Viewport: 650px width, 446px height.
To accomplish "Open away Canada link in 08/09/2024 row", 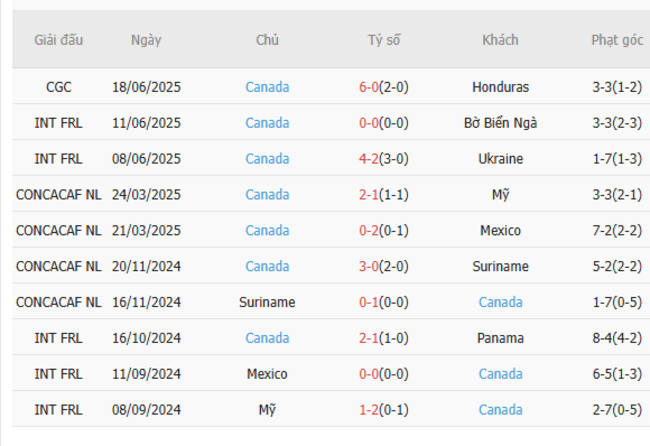I will pyautogui.click(x=500, y=411).
